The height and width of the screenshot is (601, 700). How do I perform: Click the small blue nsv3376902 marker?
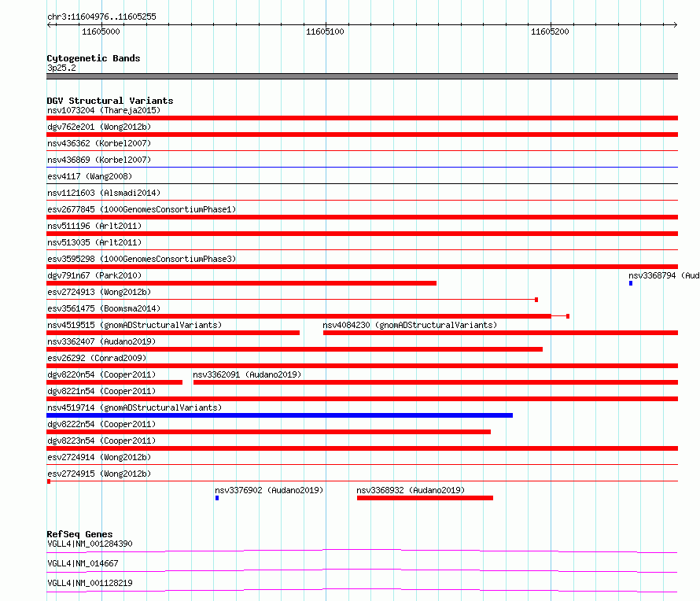coord(217,498)
